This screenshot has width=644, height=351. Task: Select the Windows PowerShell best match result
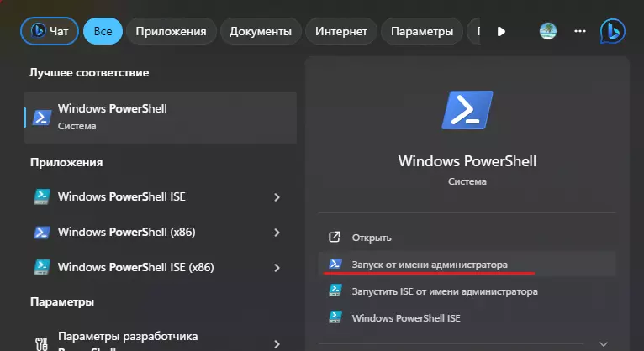click(160, 117)
